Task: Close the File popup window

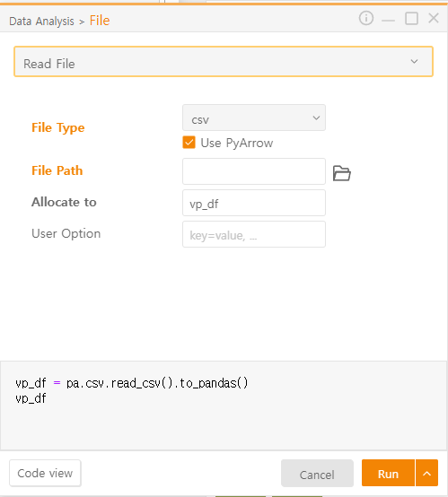Action: (434, 18)
